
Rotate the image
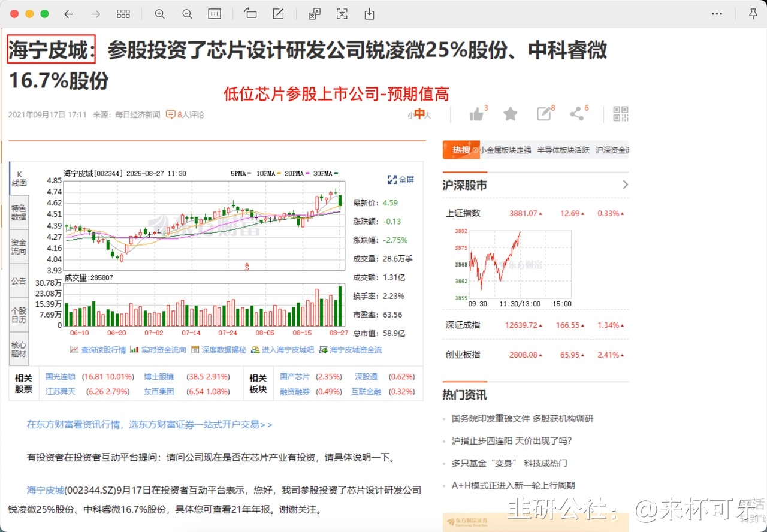(250, 14)
